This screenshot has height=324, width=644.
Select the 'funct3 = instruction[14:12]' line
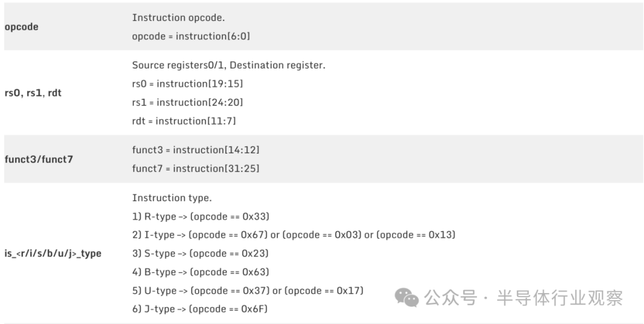pyautogui.click(x=196, y=150)
